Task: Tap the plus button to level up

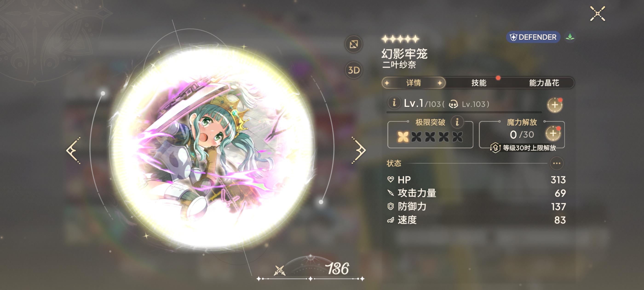Action: click(555, 105)
